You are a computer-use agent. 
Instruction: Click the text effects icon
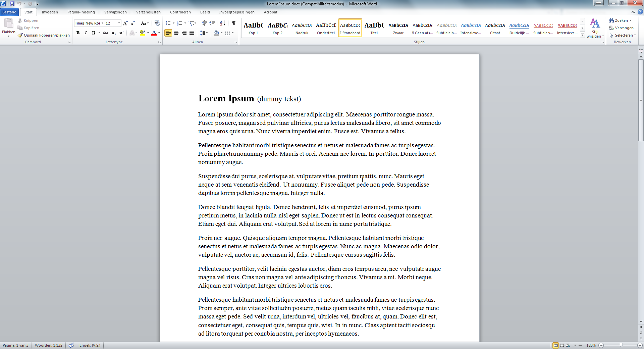(132, 33)
